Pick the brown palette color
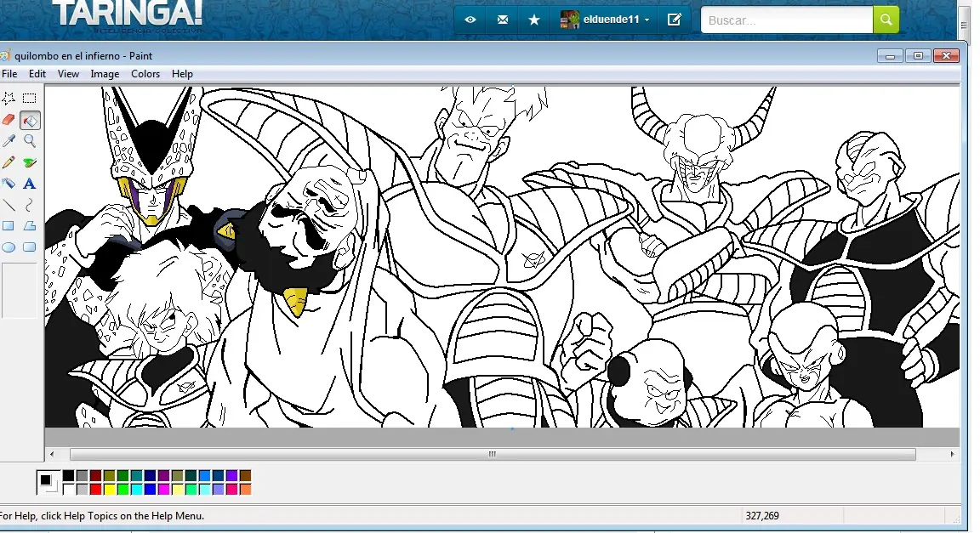980x533 pixels. [246, 475]
